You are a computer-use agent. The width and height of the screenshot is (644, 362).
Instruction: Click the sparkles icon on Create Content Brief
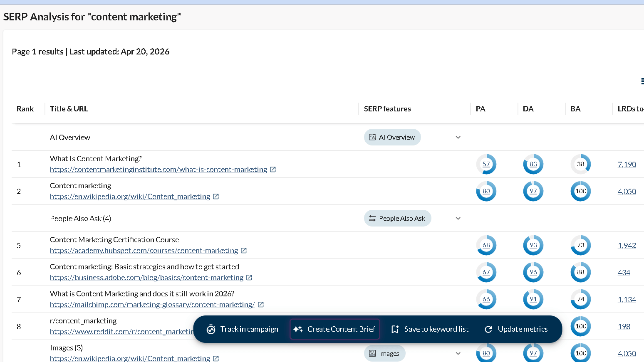click(298, 329)
